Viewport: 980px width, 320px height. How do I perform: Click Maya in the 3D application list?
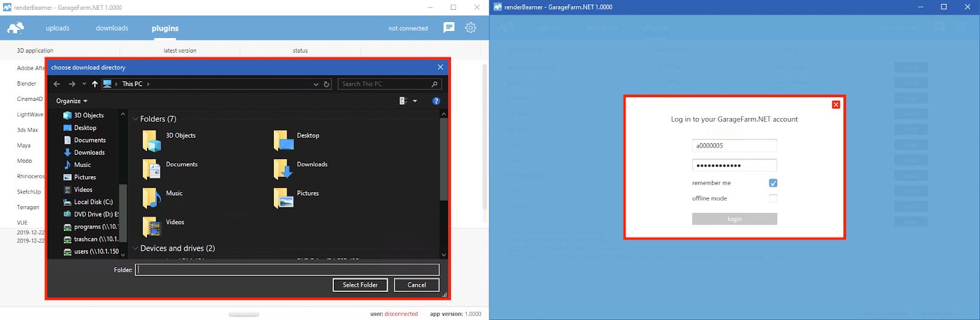tap(24, 146)
